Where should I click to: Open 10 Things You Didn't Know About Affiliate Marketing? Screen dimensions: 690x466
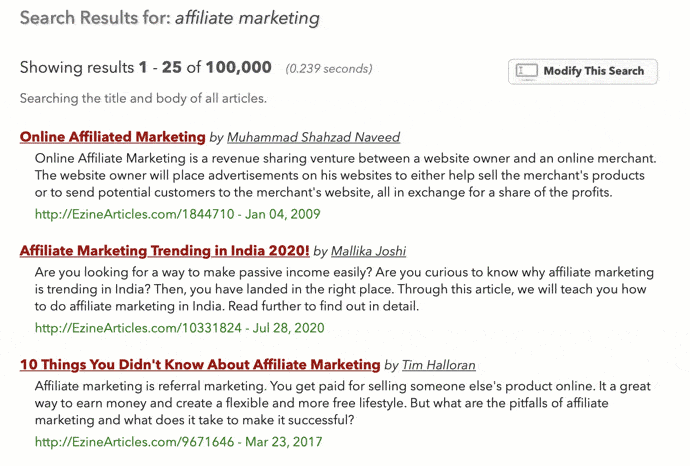[x=200, y=365]
